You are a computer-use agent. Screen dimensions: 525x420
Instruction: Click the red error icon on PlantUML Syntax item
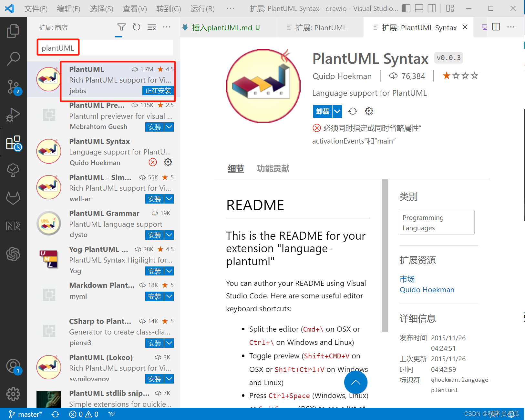[x=153, y=162]
